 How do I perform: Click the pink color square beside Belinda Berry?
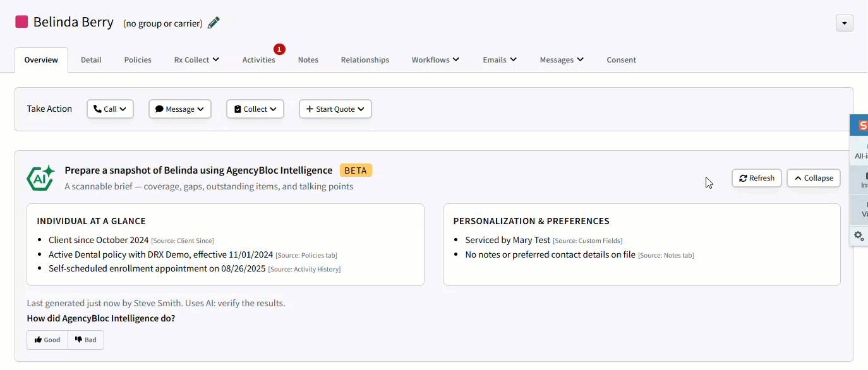point(21,22)
